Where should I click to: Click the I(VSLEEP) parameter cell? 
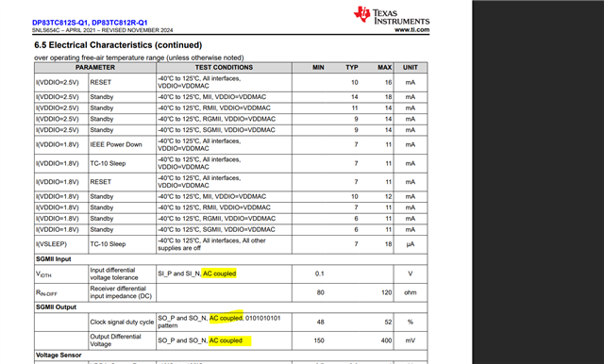(61, 244)
